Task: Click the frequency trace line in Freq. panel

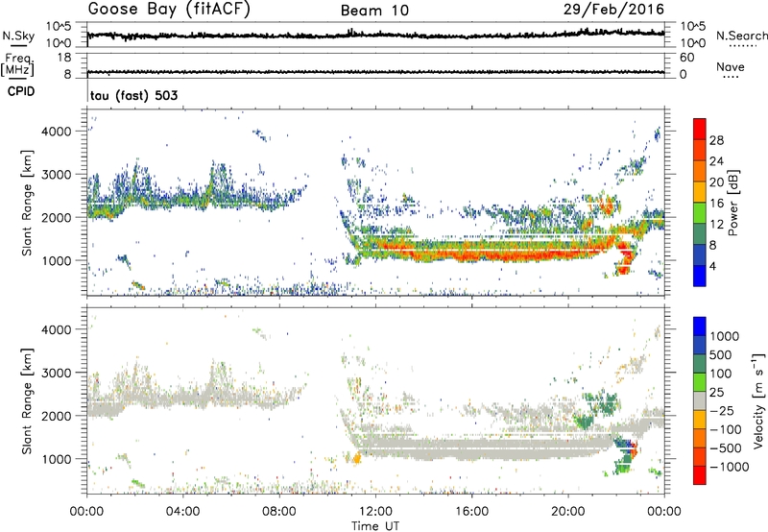Action: pyautogui.click(x=375, y=72)
